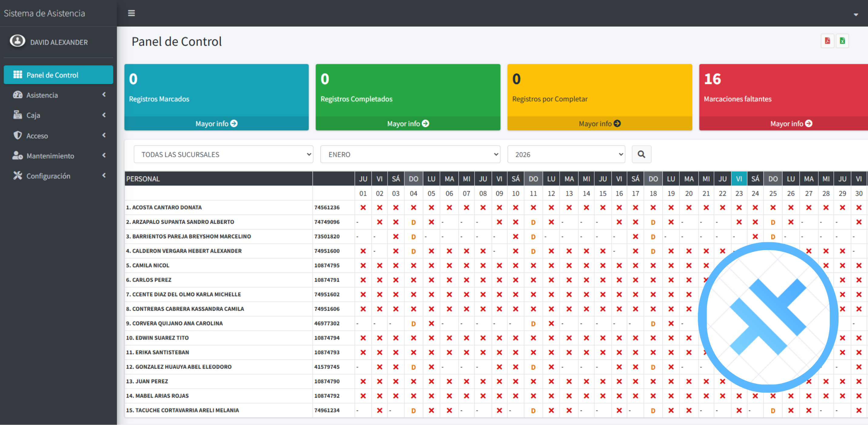
Task: Click the search magnifier button
Action: pyautogui.click(x=641, y=154)
